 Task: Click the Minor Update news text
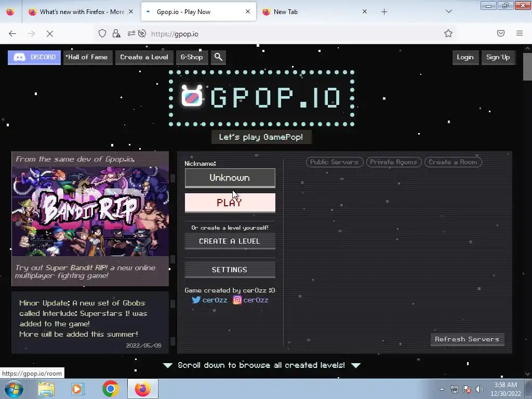click(x=83, y=318)
